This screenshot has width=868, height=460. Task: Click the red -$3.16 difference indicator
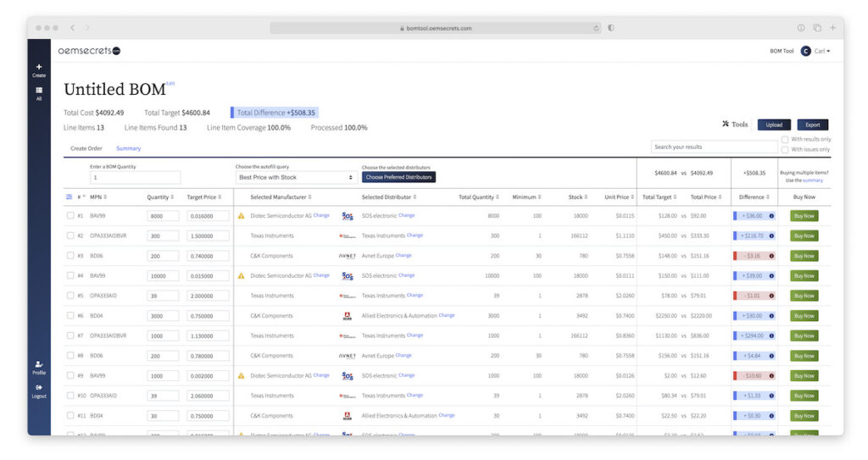754,256
